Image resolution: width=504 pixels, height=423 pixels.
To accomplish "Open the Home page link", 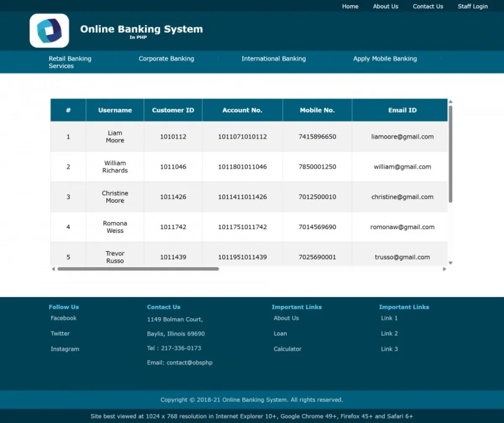I will [x=350, y=6].
